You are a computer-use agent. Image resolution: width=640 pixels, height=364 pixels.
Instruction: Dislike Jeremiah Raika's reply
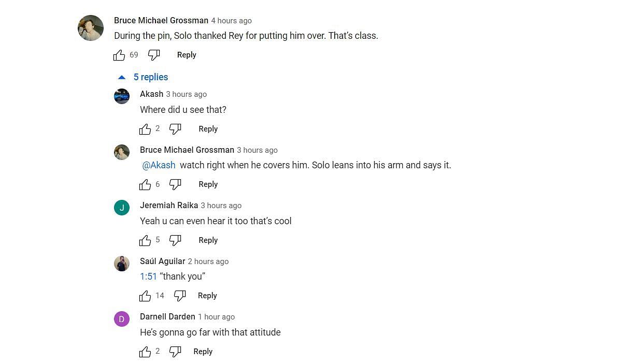175,240
